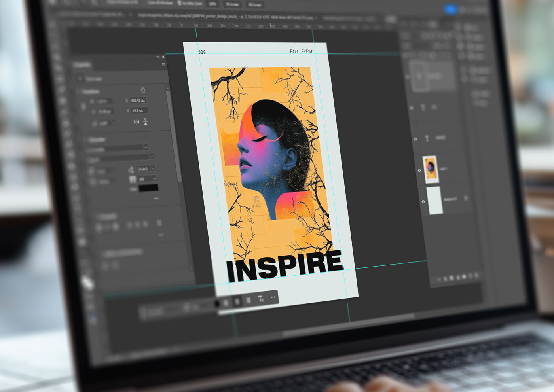
Task: Click the flip horizontal icon in Properties
Action: click(x=137, y=121)
